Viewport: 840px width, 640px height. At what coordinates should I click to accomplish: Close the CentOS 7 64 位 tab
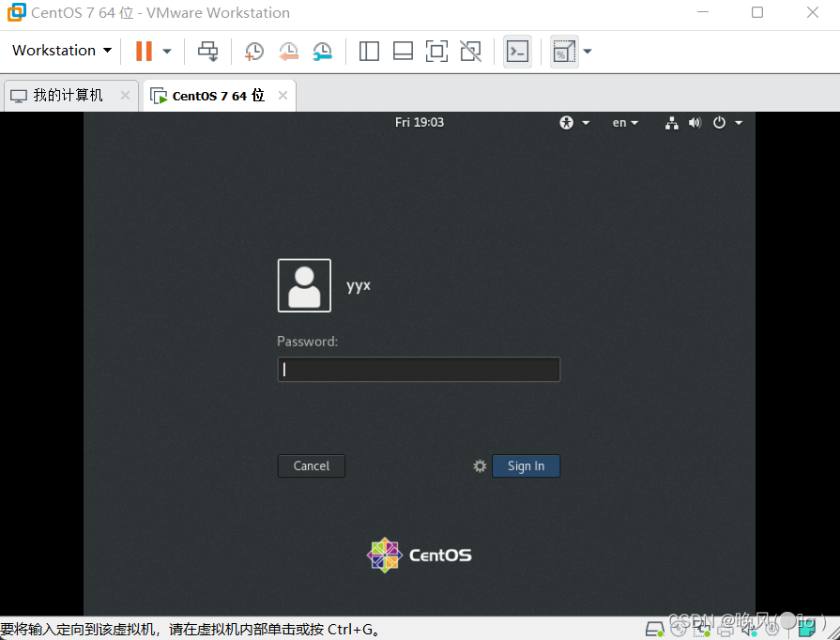(283, 96)
